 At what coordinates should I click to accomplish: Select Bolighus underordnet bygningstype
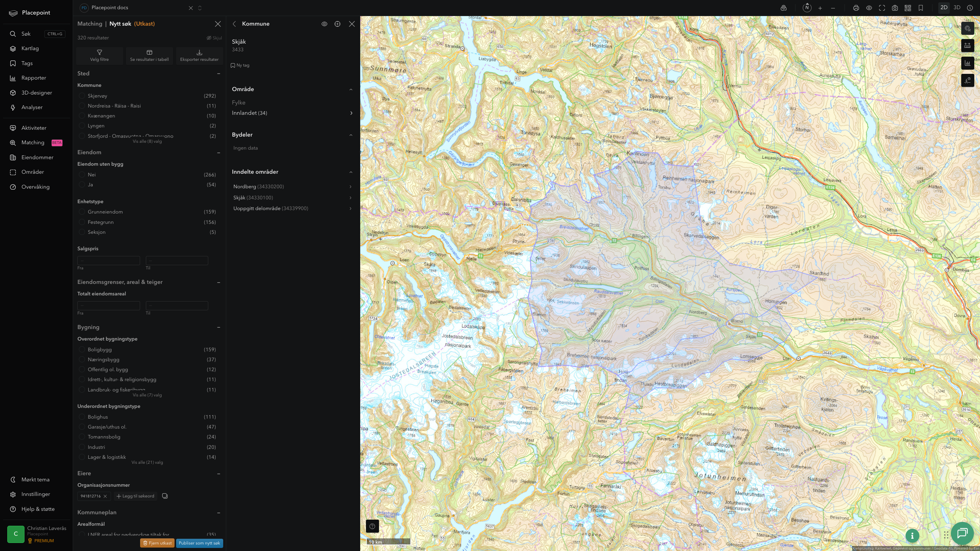[x=82, y=417]
